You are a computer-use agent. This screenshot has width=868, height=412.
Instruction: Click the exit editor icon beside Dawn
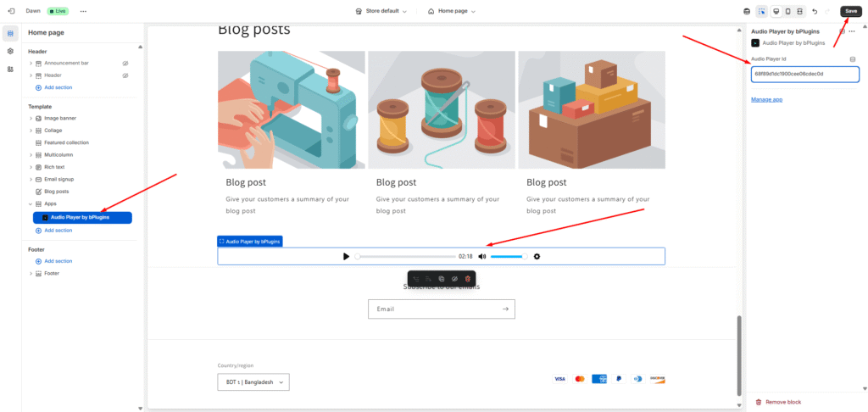click(x=10, y=11)
